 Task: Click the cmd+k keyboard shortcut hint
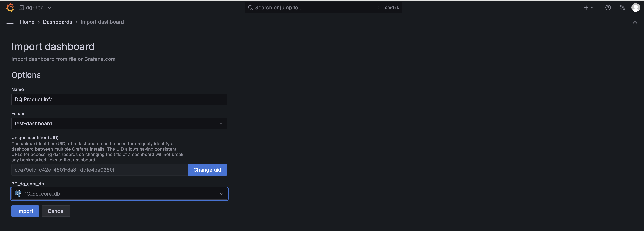[x=388, y=8]
